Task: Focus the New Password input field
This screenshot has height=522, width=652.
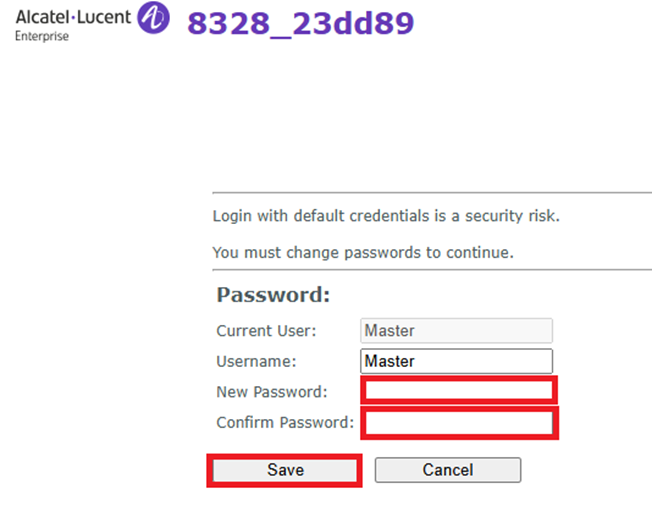Action: coord(459,391)
